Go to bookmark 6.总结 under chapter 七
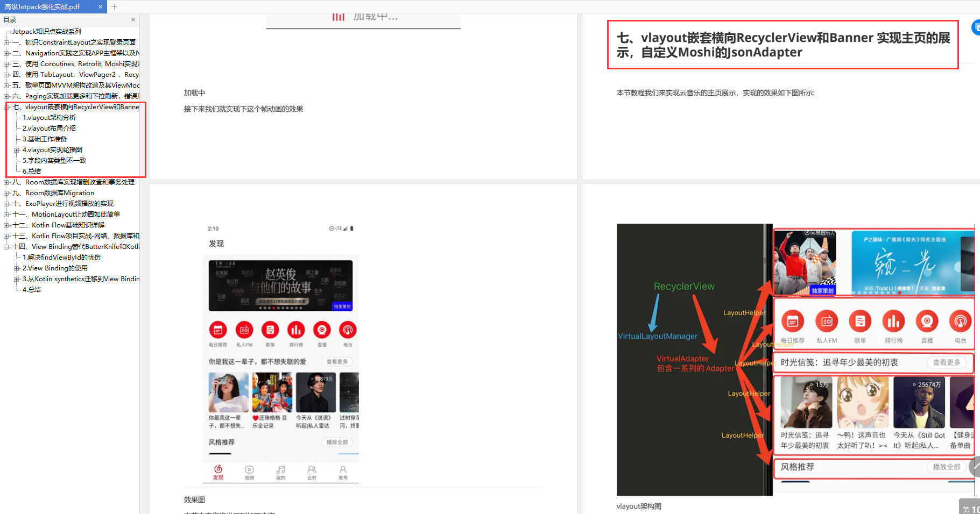 tap(32, 172)
